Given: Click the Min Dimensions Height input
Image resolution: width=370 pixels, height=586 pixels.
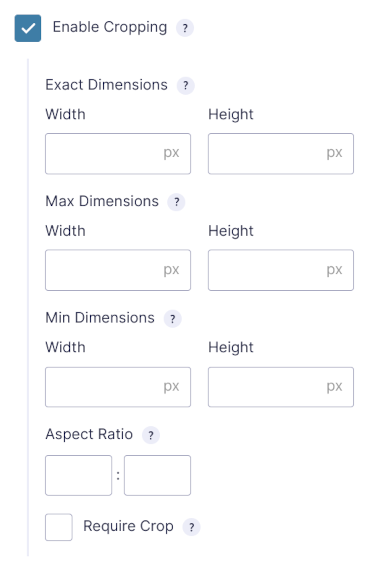Looking at the screenshot, I should [x=281, y=387].
